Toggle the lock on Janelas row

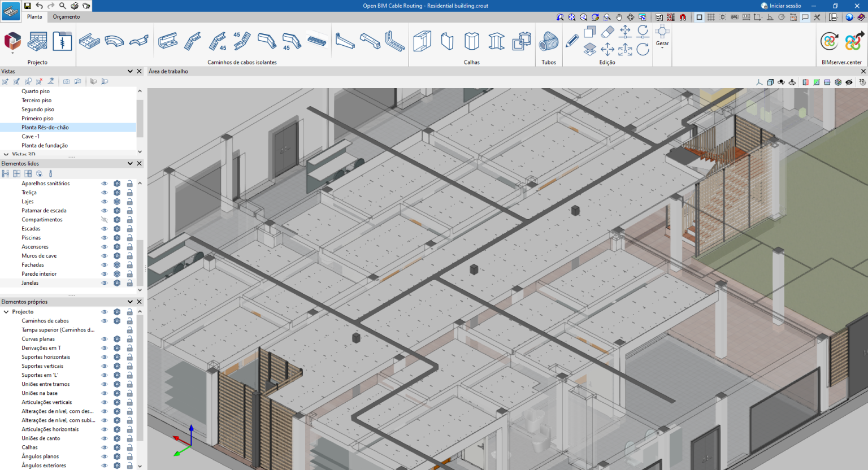pos(129,283)
